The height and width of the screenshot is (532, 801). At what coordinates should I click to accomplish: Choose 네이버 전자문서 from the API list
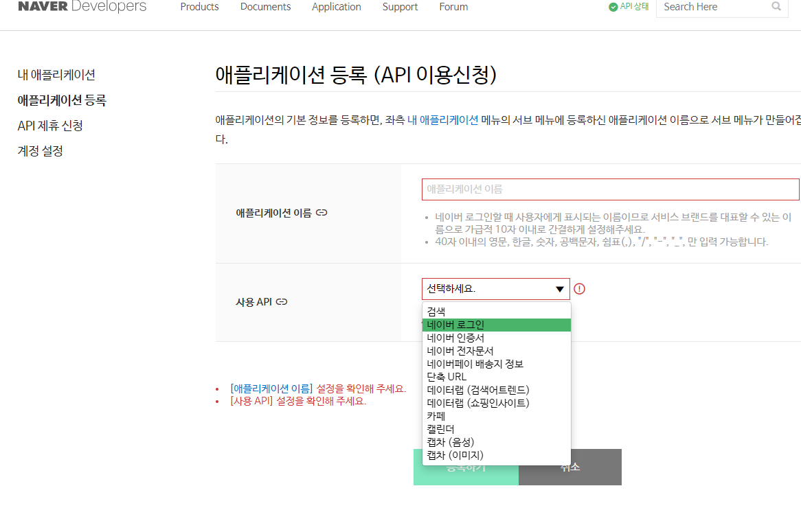click(497, 351)
